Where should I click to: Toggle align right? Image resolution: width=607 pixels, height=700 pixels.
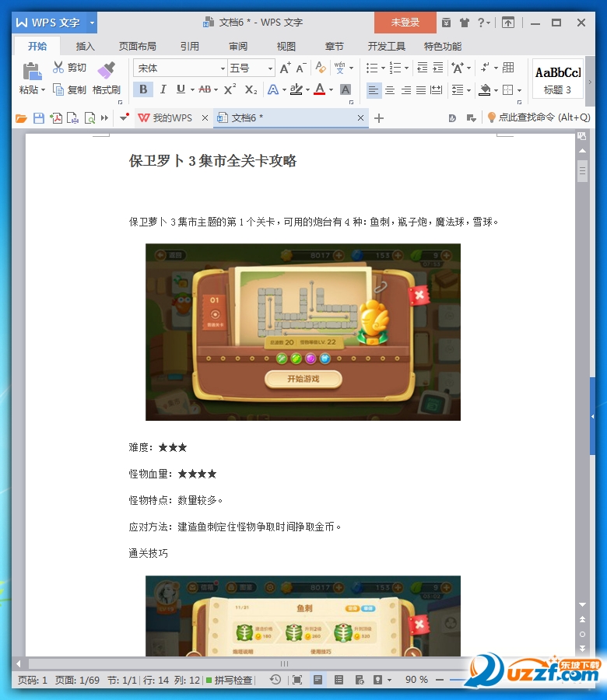pos(406,90)
